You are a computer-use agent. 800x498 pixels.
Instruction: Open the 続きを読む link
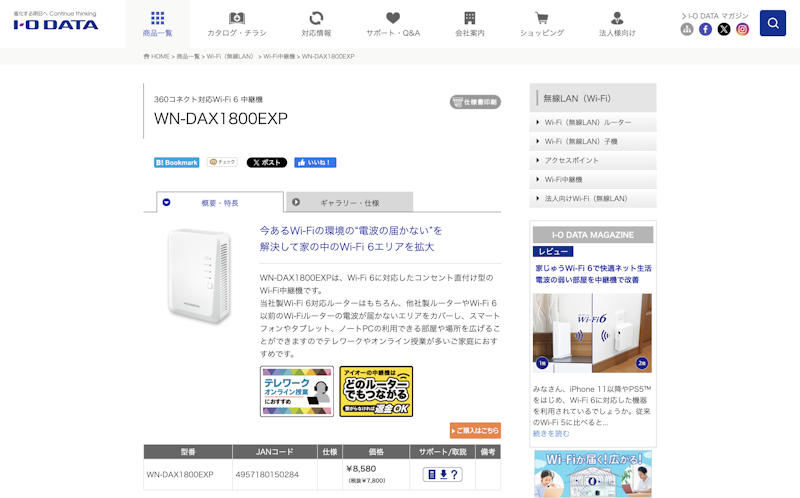point(551,434)
